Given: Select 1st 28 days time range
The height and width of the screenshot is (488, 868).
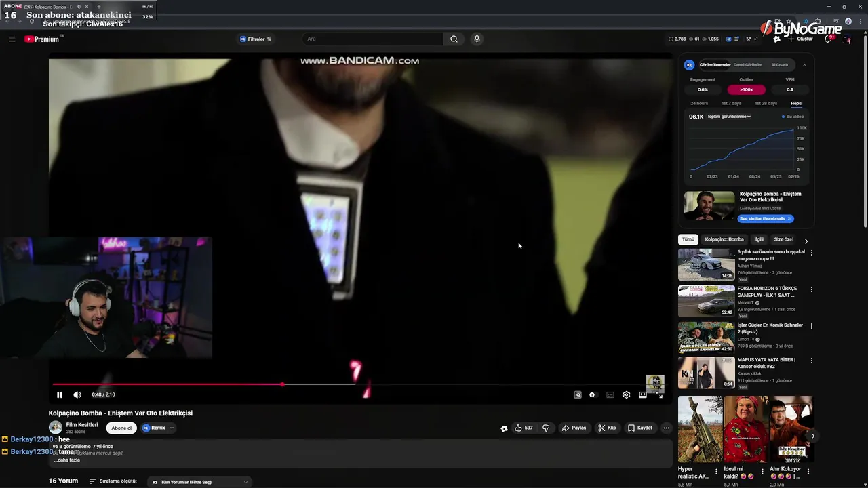Looking at the screenshot, I should (766, 103).
